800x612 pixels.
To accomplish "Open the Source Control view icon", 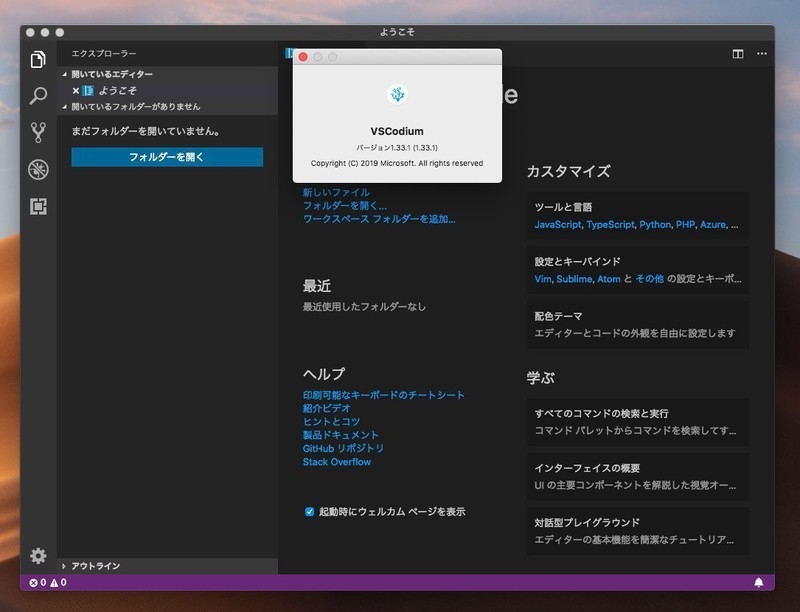I will point(38,132).
